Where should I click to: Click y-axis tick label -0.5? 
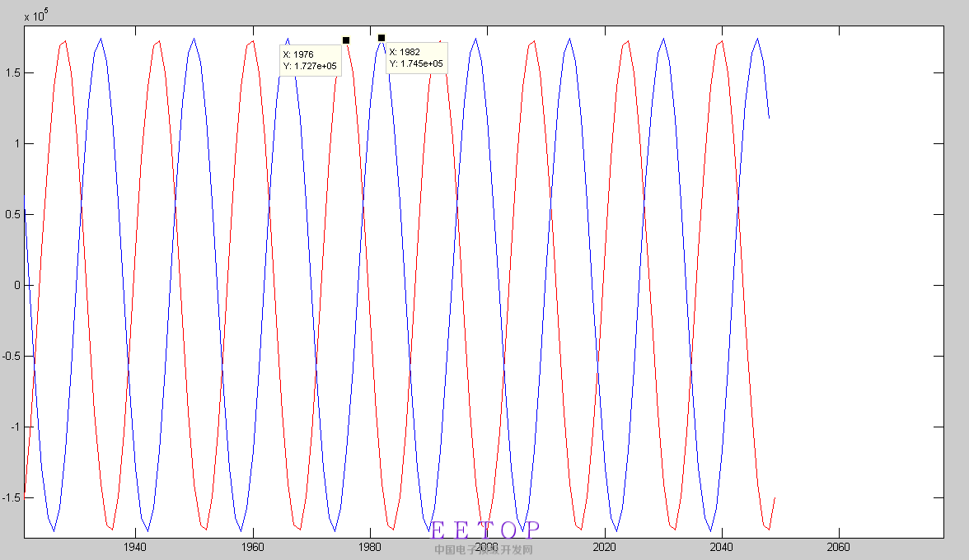tap(12, 357)
